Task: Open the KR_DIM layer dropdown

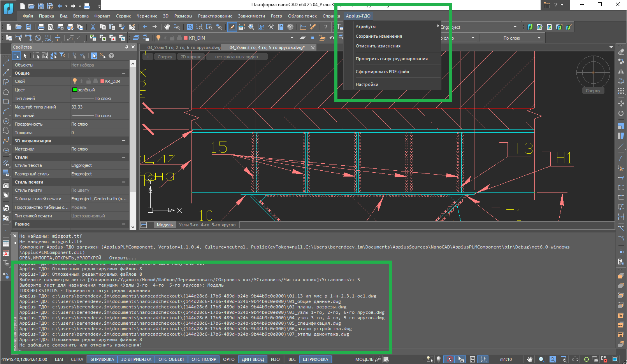Action: pyautogui.click(x=292, y=38)
